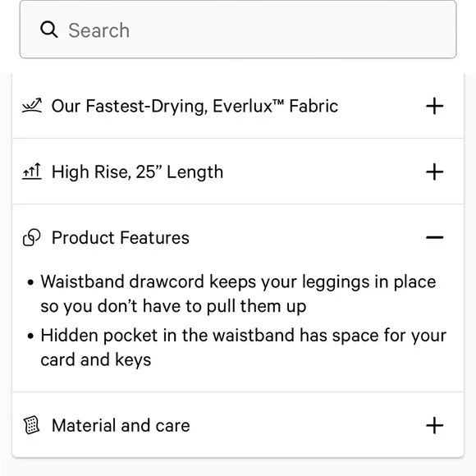Expand Material and care with plus sign
Screen dimensions: 476x476
434,425
